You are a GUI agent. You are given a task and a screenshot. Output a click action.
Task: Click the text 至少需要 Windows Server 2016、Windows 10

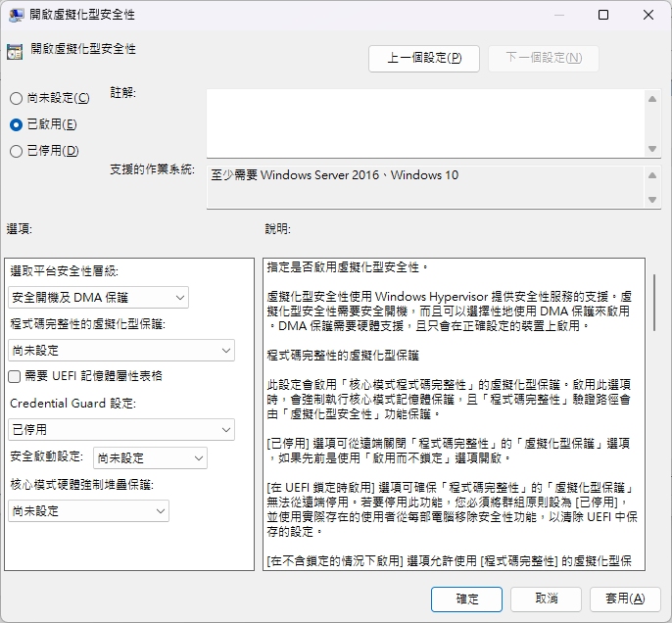point(334,175)
